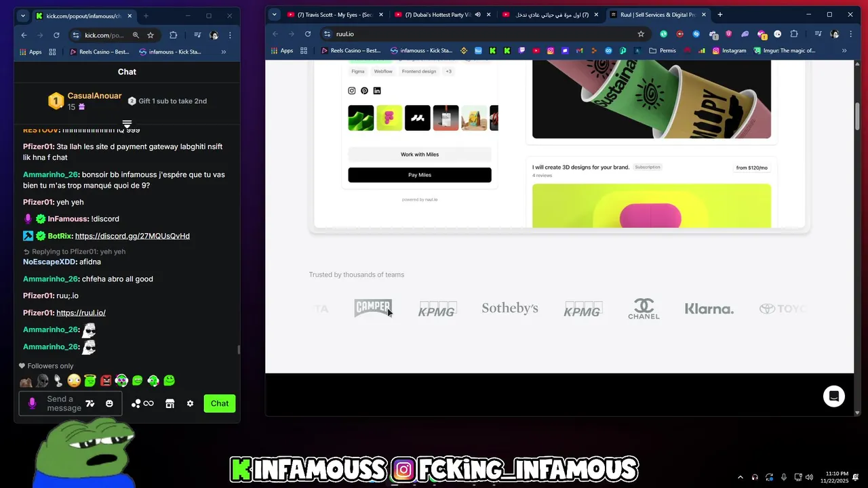Open the discord.gg link from BotRix
868x488 pixels.
132,236
